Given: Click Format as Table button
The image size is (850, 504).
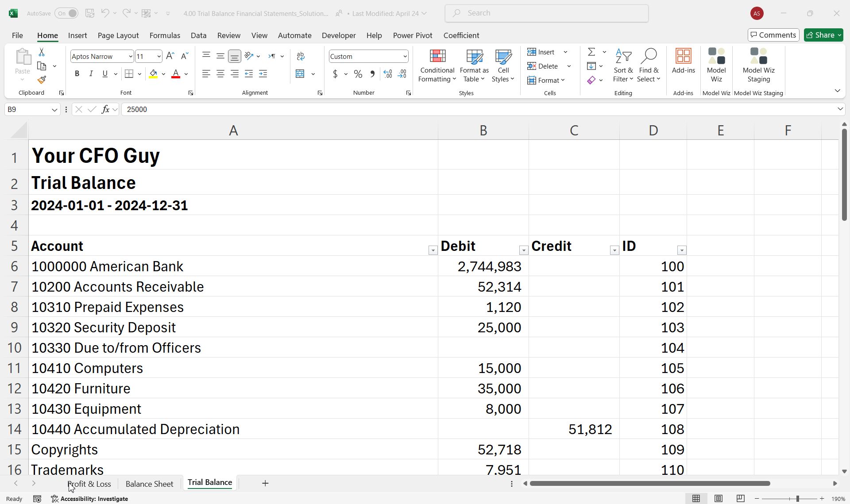Looking at the screenshot, I should click(x=474, y=65).
